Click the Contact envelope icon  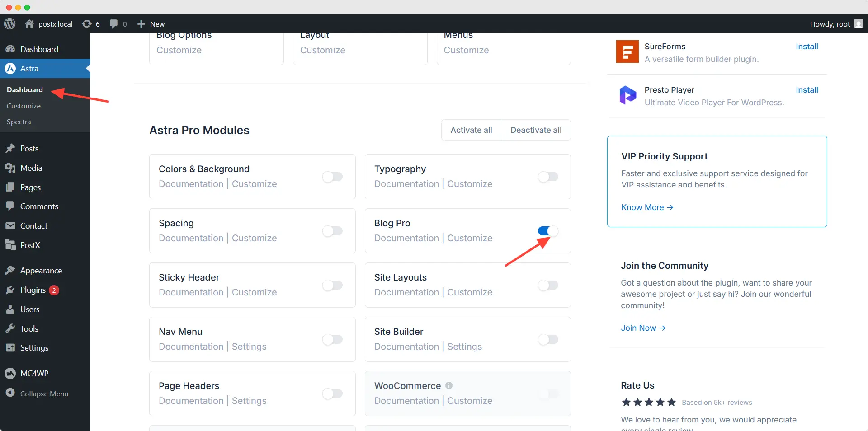point(10,225)
